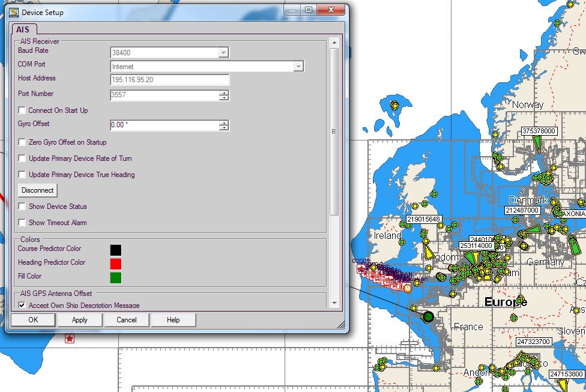The height and width of the screenshot is (392, 586).
Task: Click the AIS target label 253114000
Action: pyautogui.click(x=476, y=246)
